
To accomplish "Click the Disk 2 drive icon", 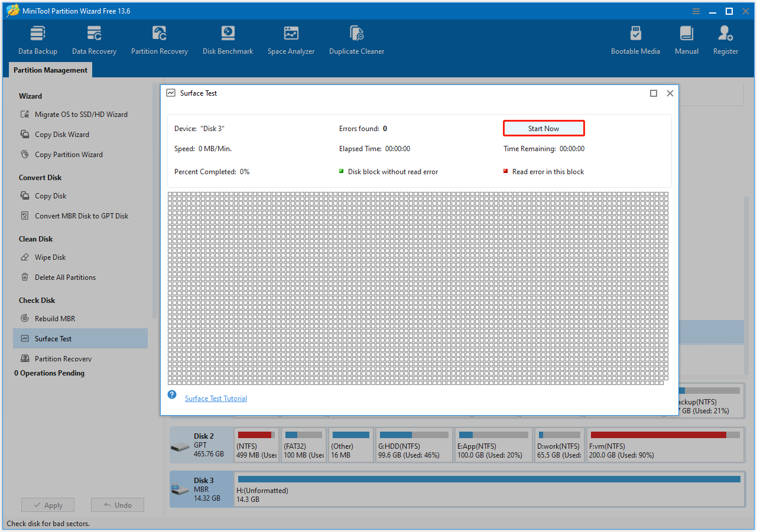I will [x=180, y=447].
